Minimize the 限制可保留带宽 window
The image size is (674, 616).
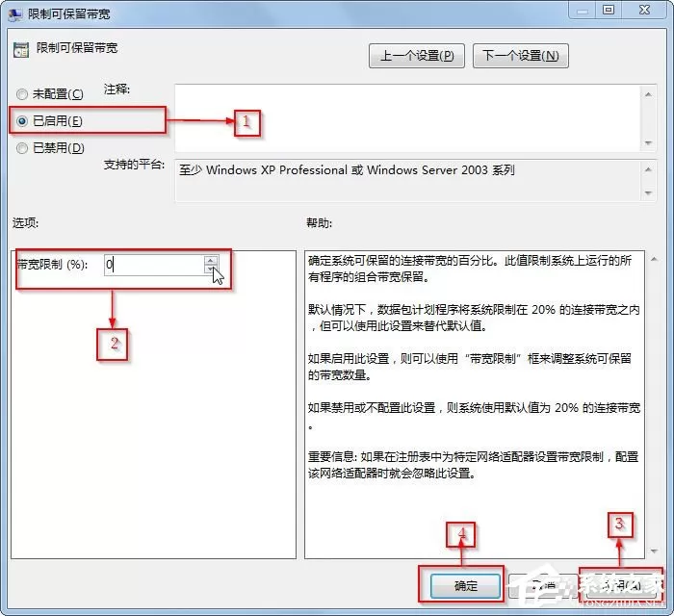pyautogui.click(x=582, y=10)
